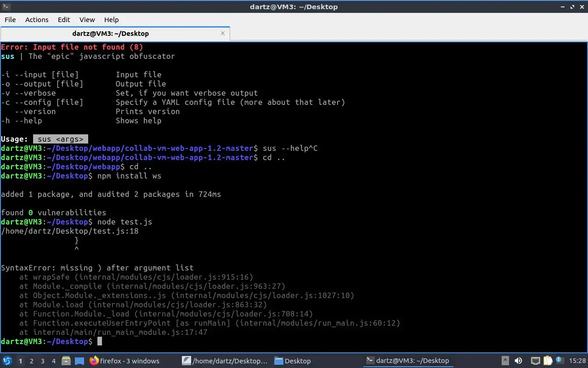This screenshot has width=588, height=368.
Task: Click the "-c --config [file]" option line
Action: point(173,102)
